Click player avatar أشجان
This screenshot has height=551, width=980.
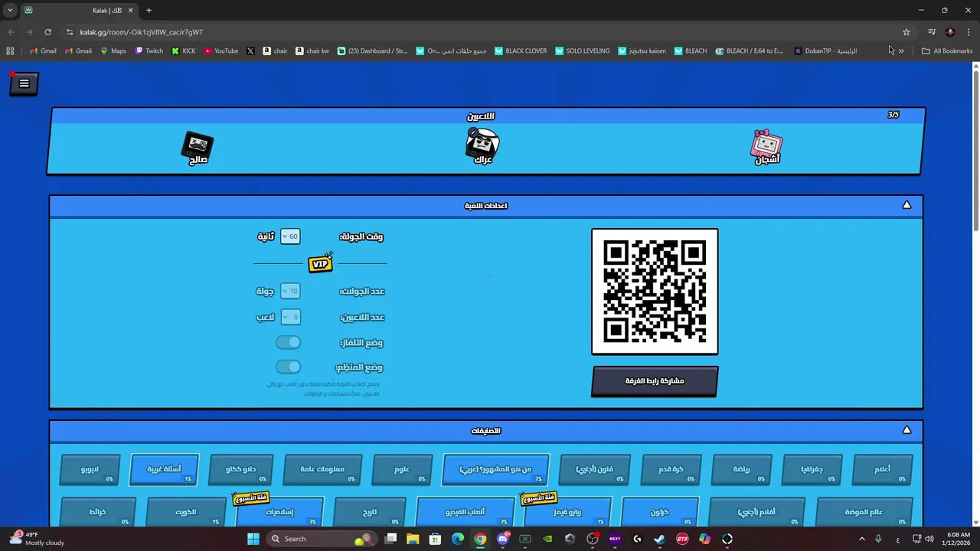767,147
